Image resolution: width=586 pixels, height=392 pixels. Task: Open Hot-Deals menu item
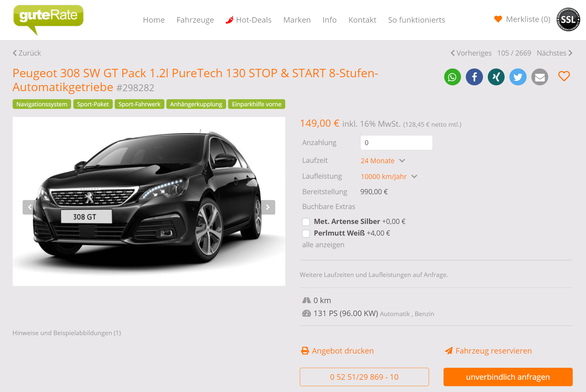(x=254, y=20)
